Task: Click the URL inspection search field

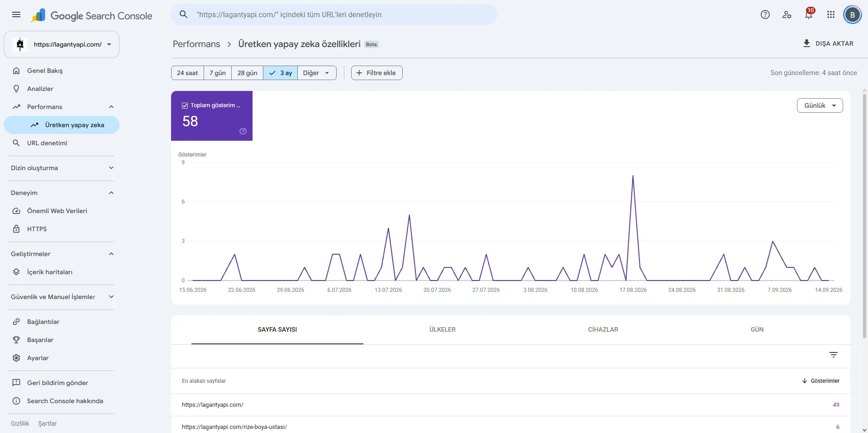Action: 334,14
